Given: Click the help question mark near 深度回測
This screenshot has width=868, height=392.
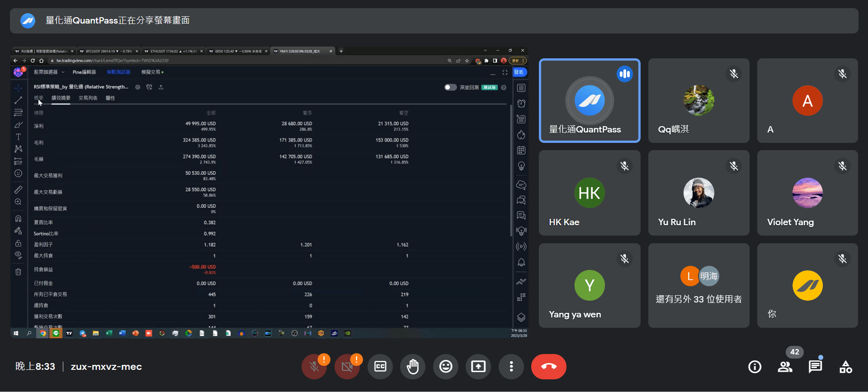Looking at the screenshot, I should tap(504, 87).
